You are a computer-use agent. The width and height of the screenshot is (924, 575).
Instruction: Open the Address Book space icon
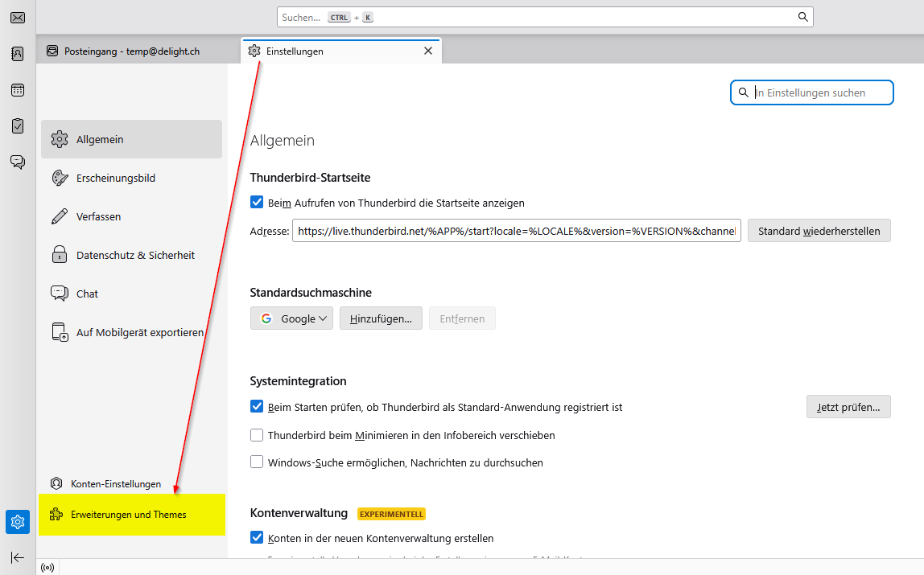coord(18,54)
